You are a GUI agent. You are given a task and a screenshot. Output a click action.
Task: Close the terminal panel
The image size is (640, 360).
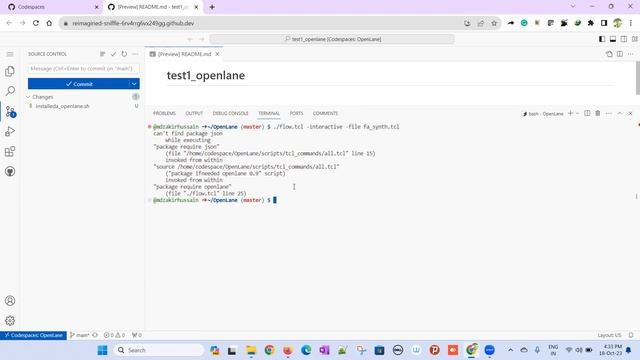pos(630,113)
